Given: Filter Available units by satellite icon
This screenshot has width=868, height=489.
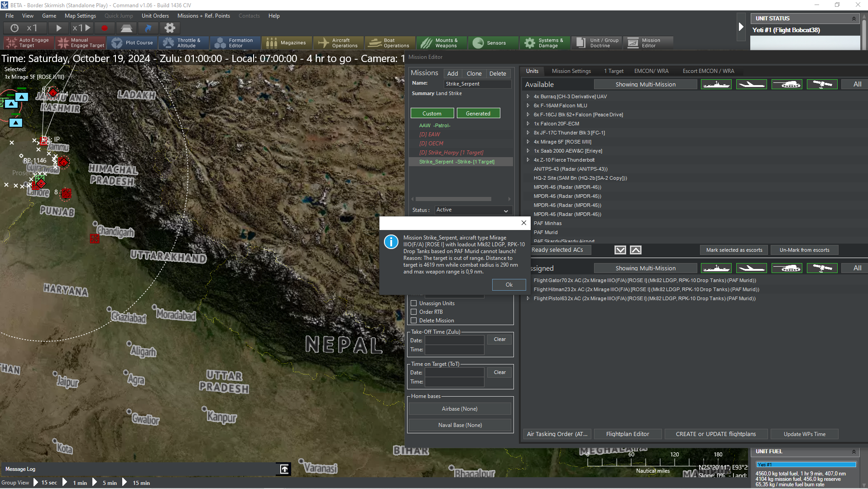Looking at the screenshot, I should coord(822,85).
